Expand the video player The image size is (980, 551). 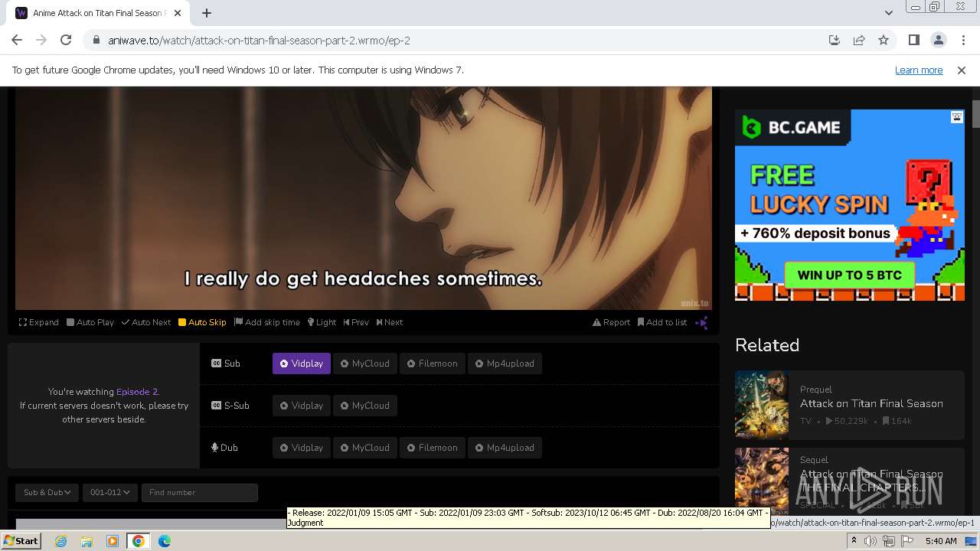pyautogui.click(x=39, y=322)
